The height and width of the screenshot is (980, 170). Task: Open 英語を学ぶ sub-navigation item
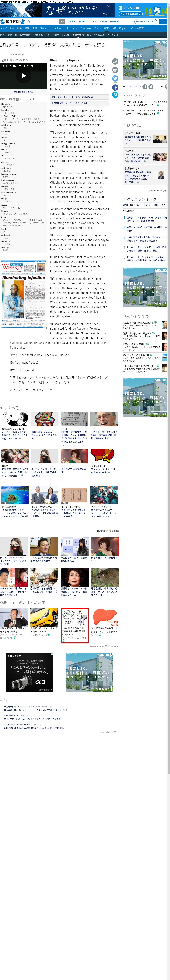78,35
